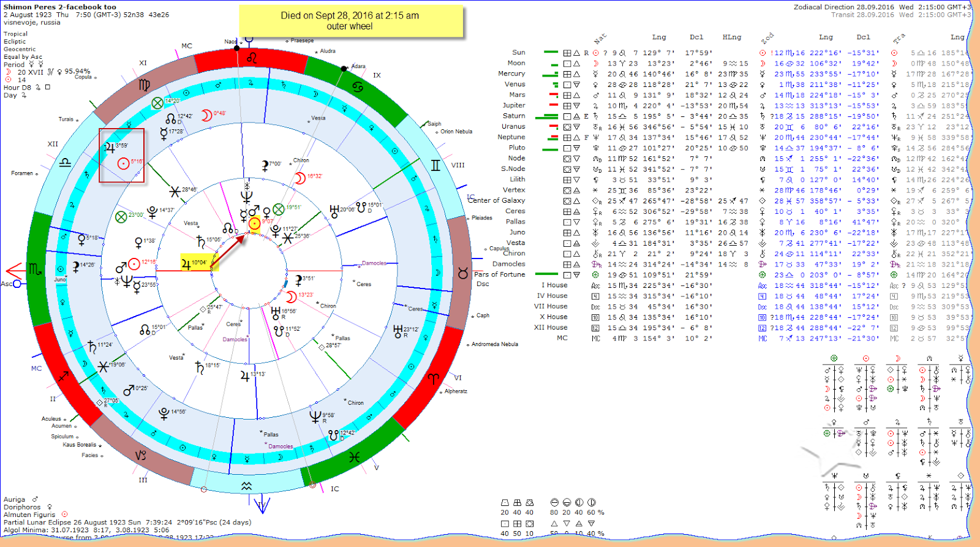Click the Cancer sign glyph on the zodiac ring
The height and width of the screenshot is (547, 980).
click(358, 88)
